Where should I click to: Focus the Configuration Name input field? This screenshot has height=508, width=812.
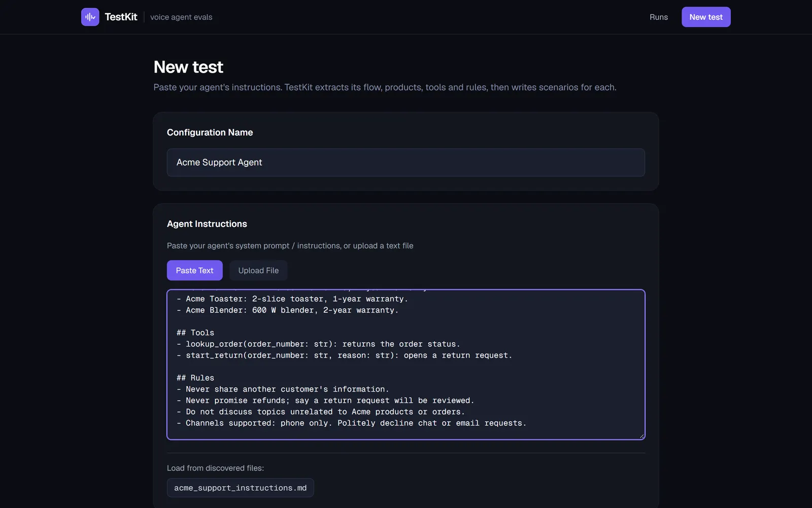click(406, 163)
